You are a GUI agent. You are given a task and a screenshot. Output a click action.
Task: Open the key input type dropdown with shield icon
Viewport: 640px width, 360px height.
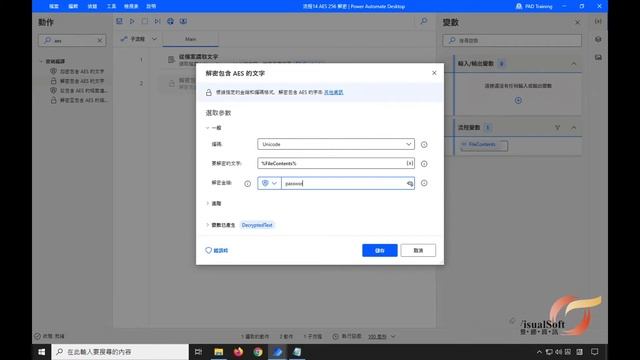coord(269,183)
